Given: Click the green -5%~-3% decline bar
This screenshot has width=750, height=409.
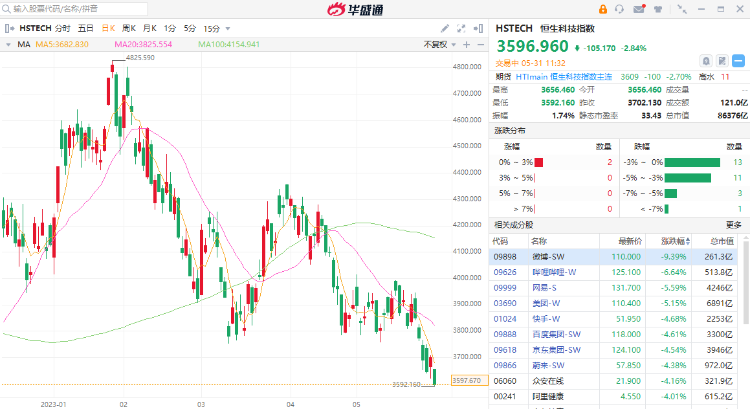Looking at the screenshot, I should pyautogui.click(x=688, y=178).
